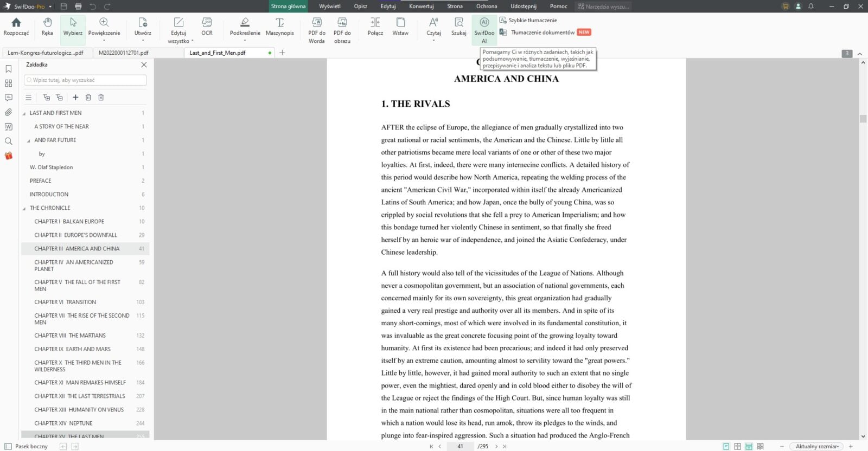Open thumbnails panel in left sidebar
This screenshot has width=868, height=451.
click(x=8, y=83)
